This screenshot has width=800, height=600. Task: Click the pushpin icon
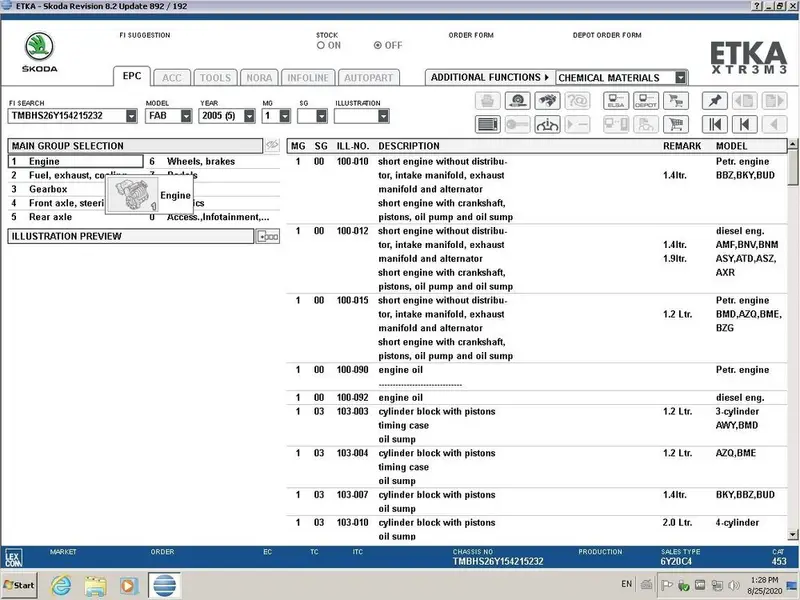(714, 101)
